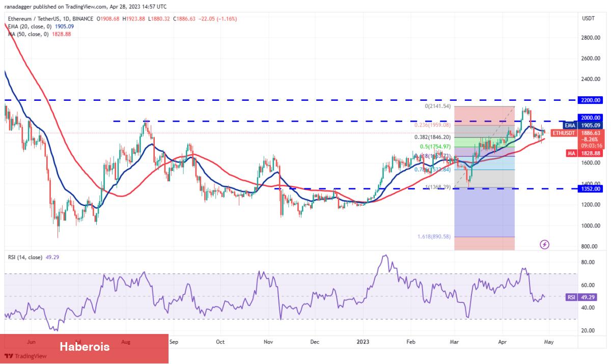Screen dimensions: 611x364
Task: Click the ranadagger published on TradingView header
Action: pyautogui.click(x=86, y=7)
